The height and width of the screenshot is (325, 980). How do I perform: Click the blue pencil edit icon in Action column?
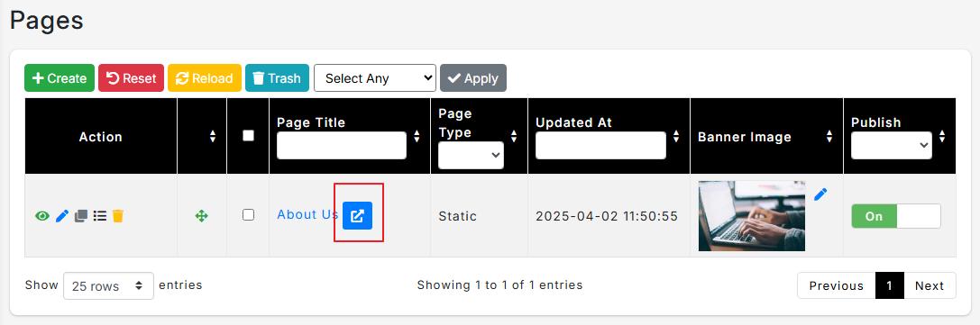(62, 216)
